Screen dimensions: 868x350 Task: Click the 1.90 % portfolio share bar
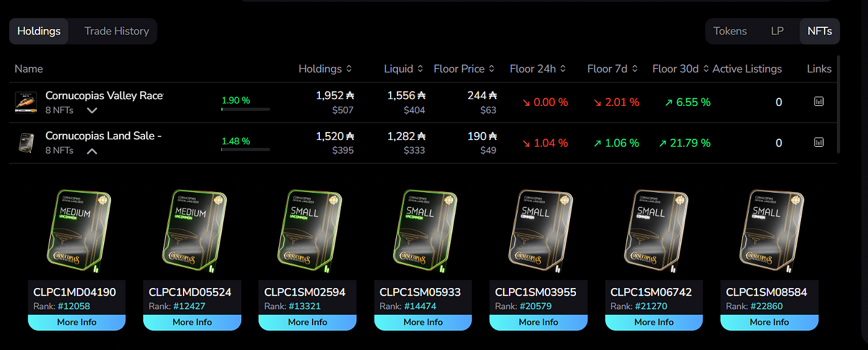point(246,109)
